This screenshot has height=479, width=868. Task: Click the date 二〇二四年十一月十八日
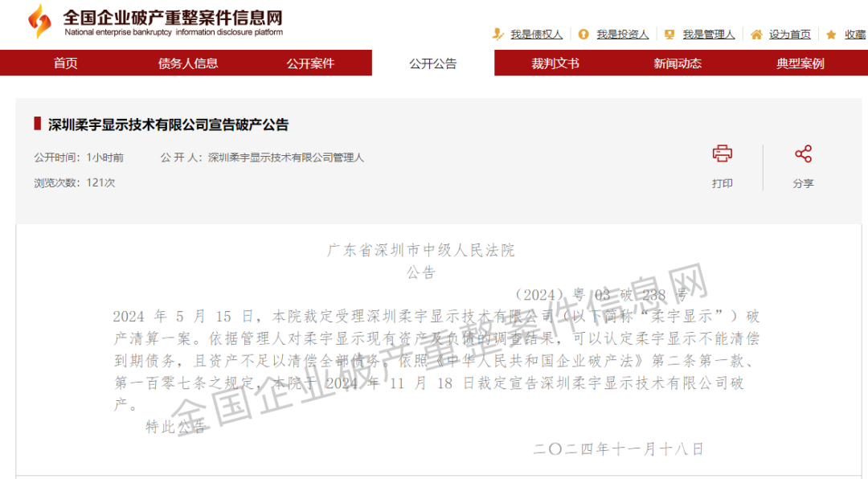618,448
